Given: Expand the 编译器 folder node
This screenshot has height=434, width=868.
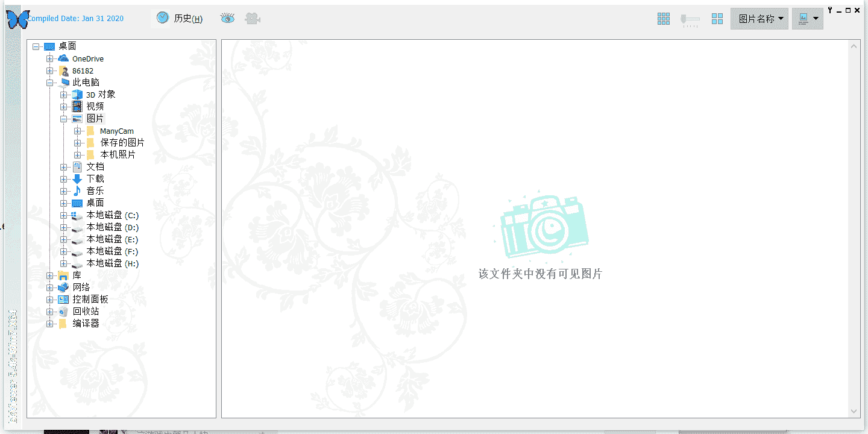Looking at the screenshot, I should tap(50, 324).
